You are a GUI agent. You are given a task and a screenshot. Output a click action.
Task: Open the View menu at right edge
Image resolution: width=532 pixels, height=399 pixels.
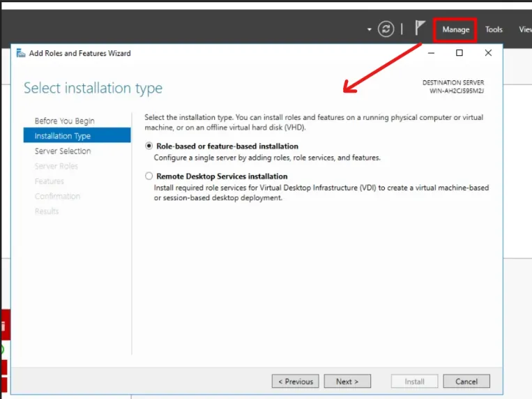click(524, 29)
